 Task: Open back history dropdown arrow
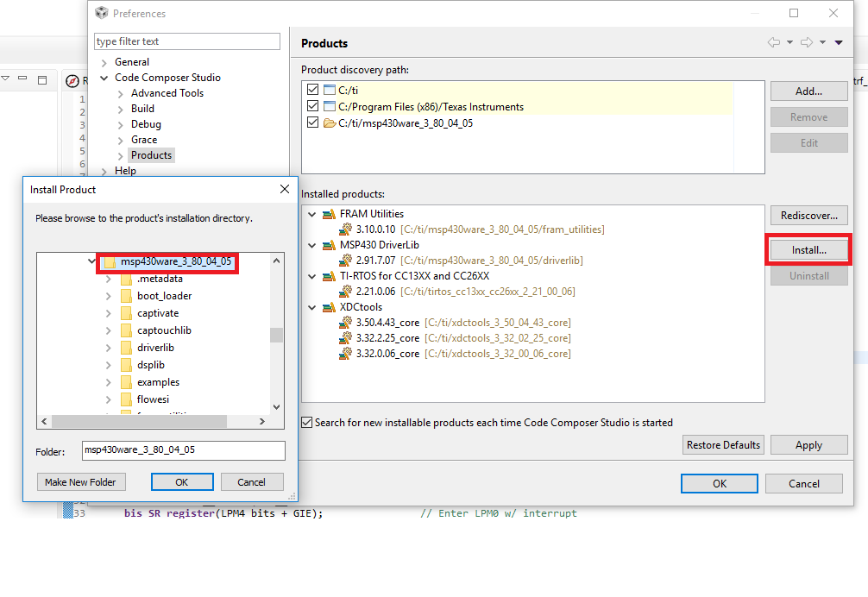point(790,42)
